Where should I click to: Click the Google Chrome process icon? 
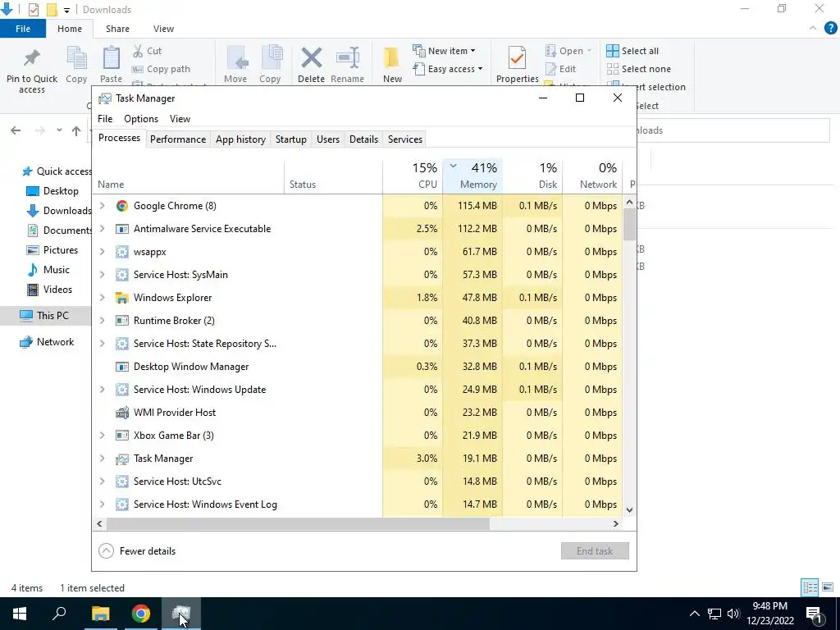tap(122, 206)
